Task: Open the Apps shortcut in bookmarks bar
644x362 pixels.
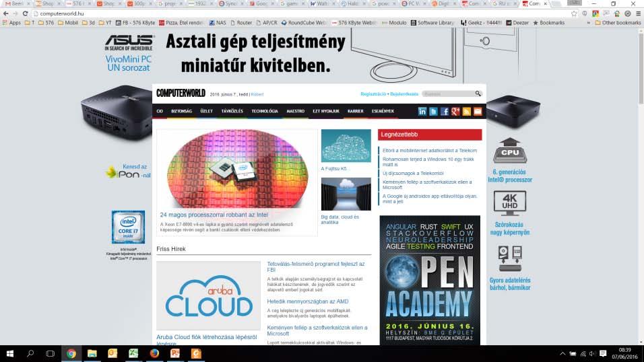Action: click(x=11, y=23)
